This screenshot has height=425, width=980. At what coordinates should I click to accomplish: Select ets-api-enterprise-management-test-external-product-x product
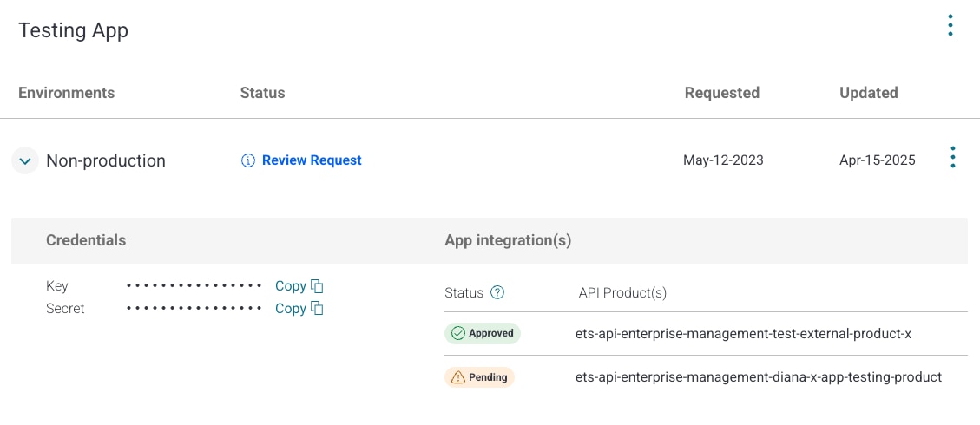tap(743, 334)
